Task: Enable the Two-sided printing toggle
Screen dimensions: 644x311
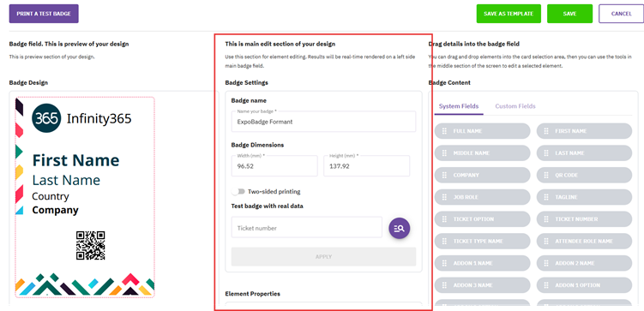Action: pyautogui.click(x=238, y=192)
